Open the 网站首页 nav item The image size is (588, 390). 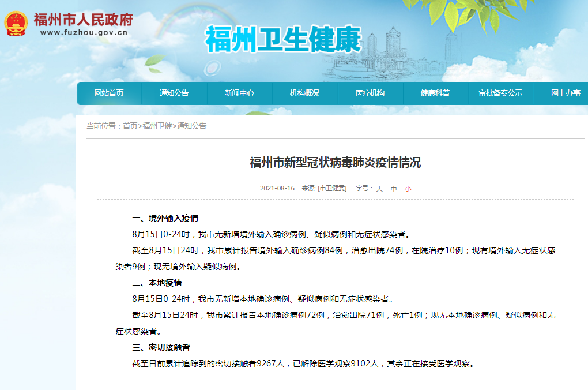[x=109, y=93]
